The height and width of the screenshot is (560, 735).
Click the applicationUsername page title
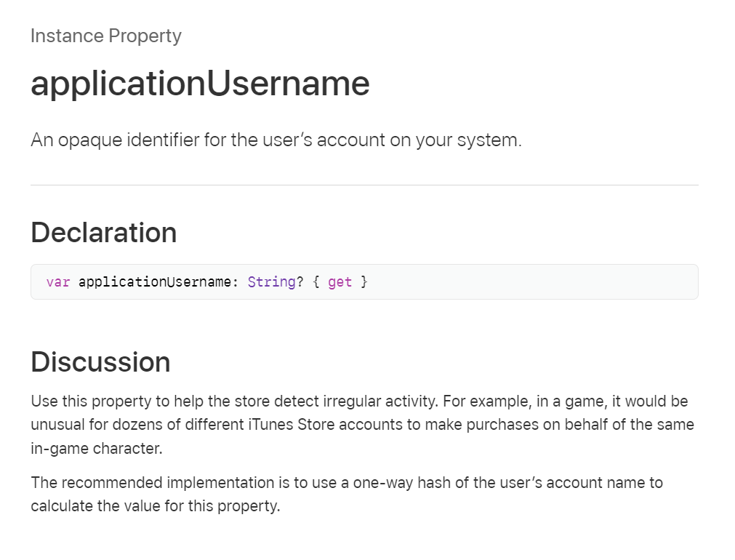pyautogui.click(x=200, y=84)
